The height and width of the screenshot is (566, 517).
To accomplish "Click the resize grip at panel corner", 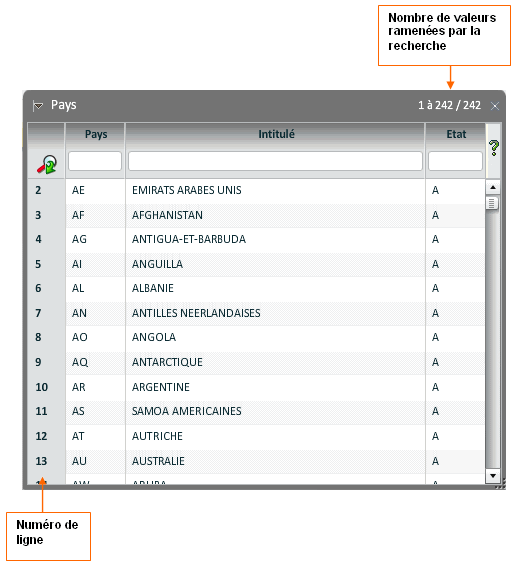I will pyautogui.click(x=501, y=485).
